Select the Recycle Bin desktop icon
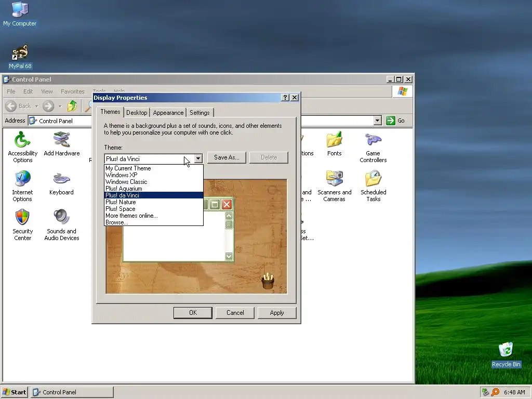Screen dimensions: 532x399 pyautogui.click(x=506, y=355)
